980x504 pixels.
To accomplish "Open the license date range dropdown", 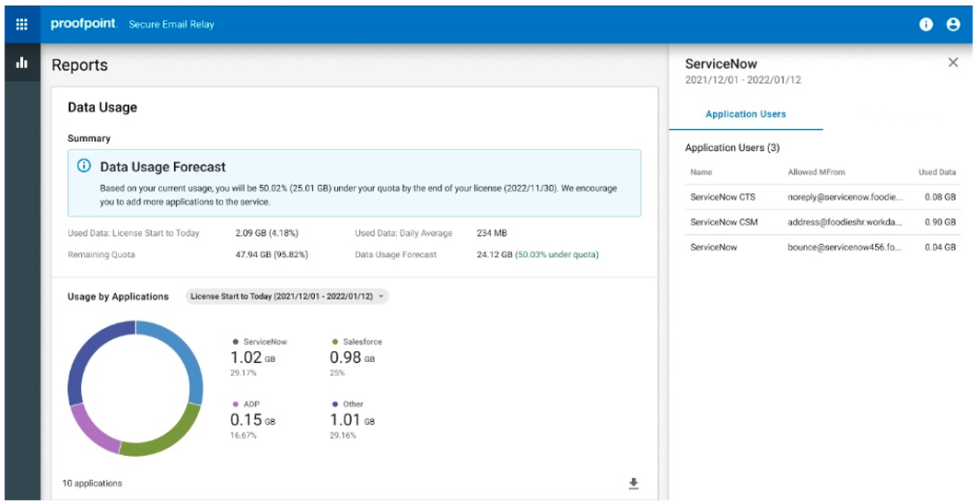I will [x=286, y=297].
